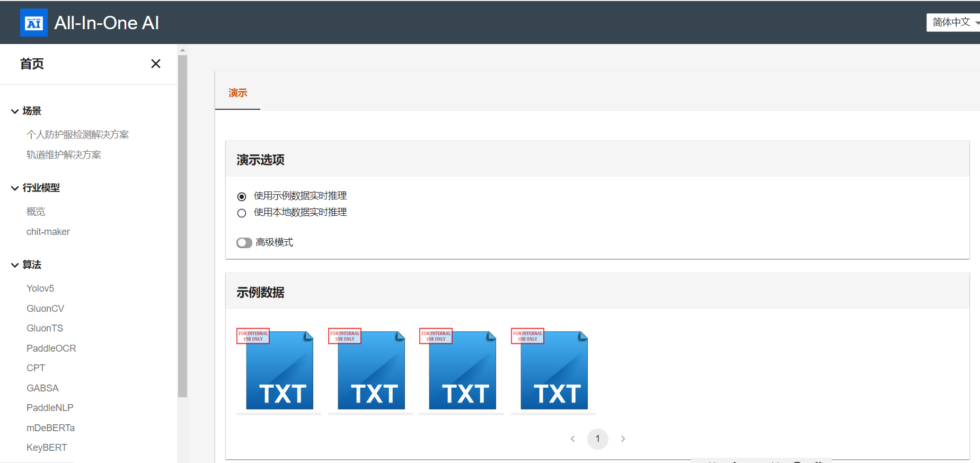Select 使用本地数据实时推理 radio option
The image size is (980, 463).
pyautogui.click(x=242, y=213)
